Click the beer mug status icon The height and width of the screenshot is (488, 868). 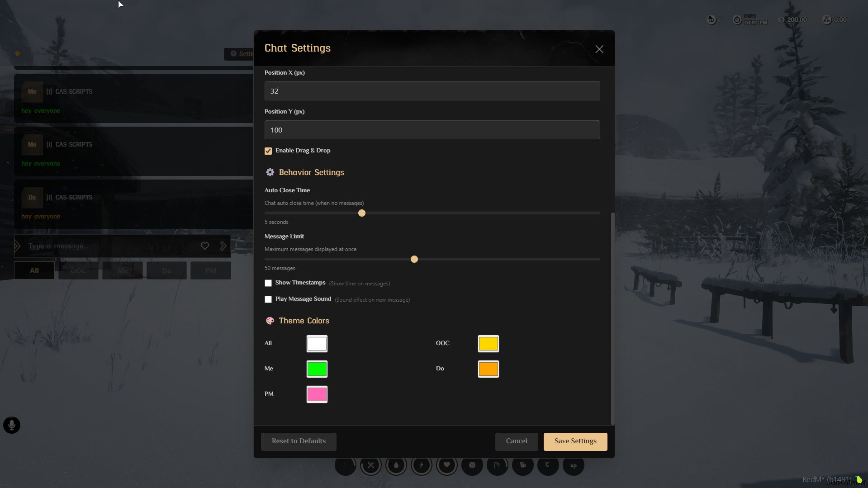[523, 465]
